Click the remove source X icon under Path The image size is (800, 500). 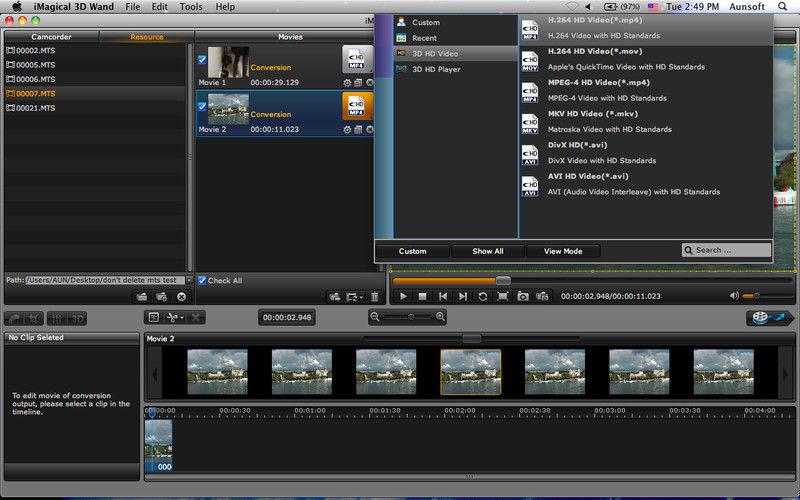(x=181, y=297)
